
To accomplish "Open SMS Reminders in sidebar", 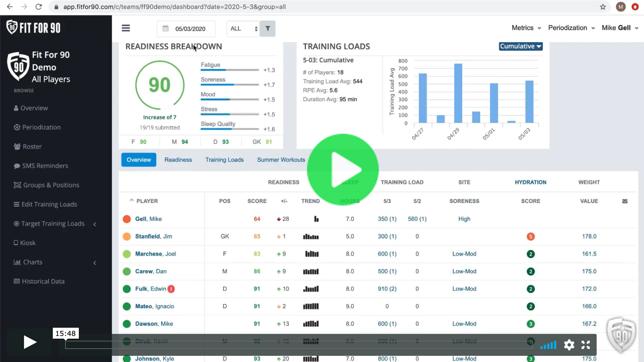I will pos(41,166).
